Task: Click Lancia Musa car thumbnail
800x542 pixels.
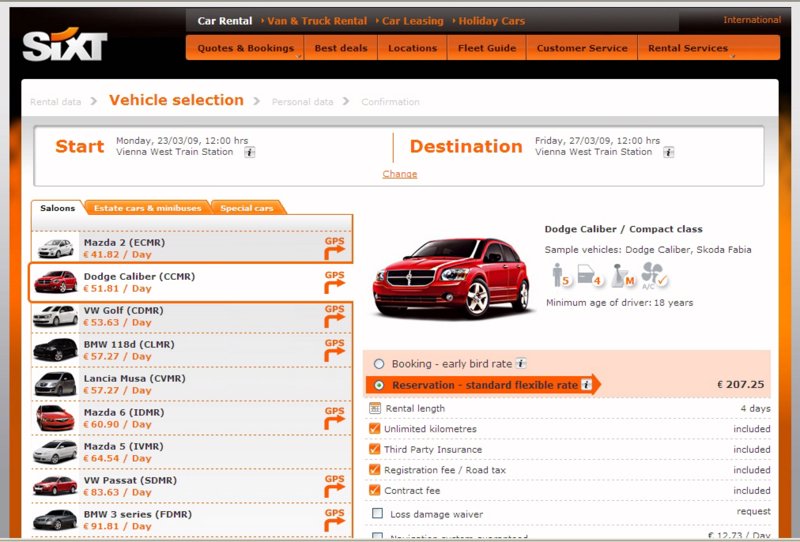Action: click(56, 384)
